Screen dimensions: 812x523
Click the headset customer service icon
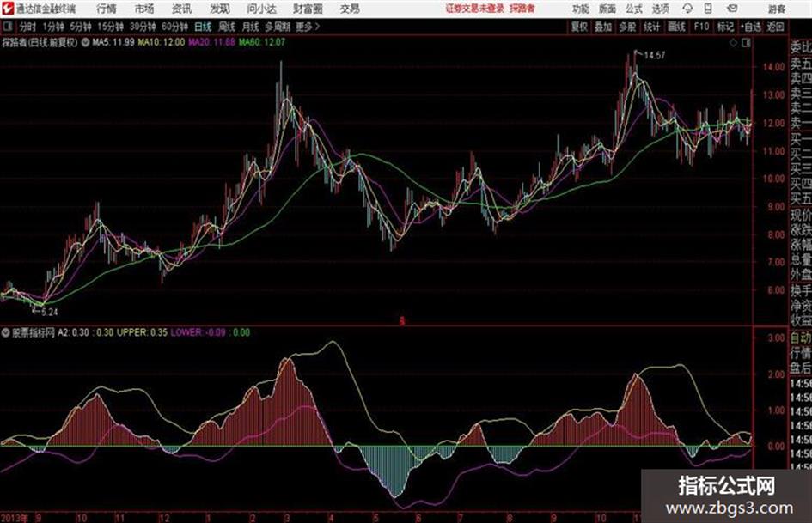coord(687,9)
